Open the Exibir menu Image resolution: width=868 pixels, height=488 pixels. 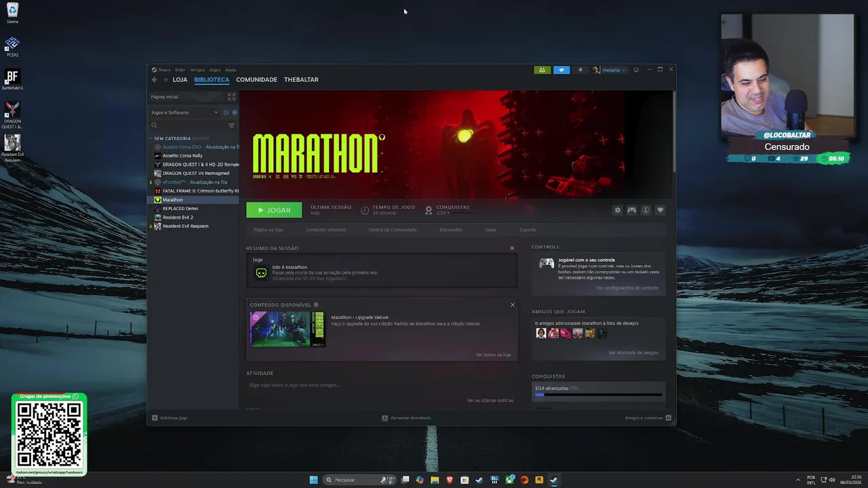pos(180,70)
